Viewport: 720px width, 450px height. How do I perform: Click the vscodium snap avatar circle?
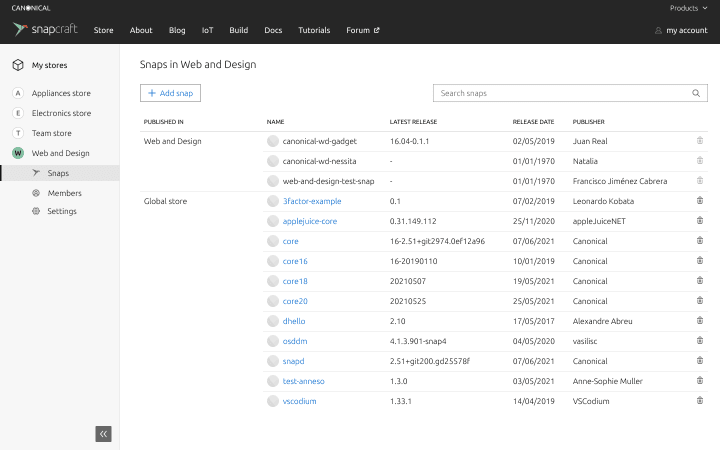(x=273, y=401)
